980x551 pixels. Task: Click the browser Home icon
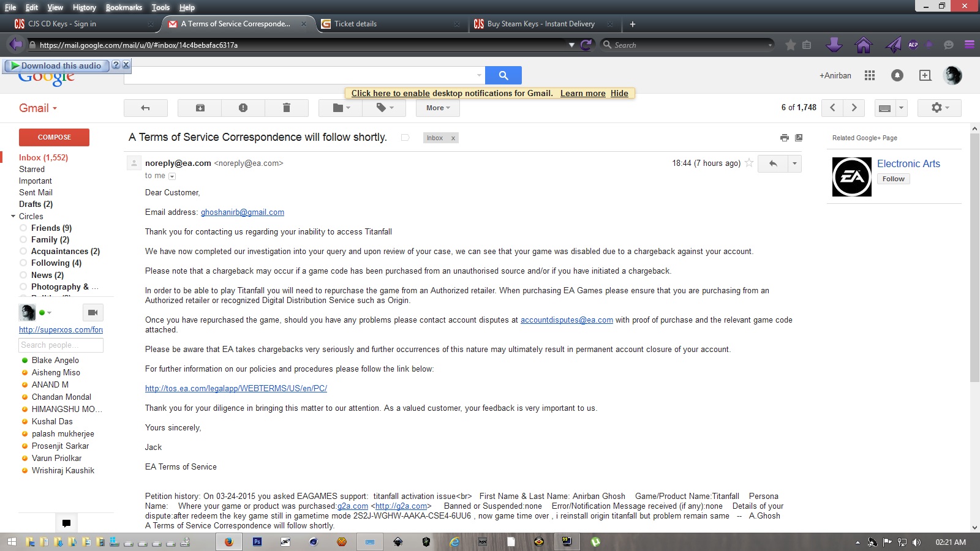(x=864, y=45)
